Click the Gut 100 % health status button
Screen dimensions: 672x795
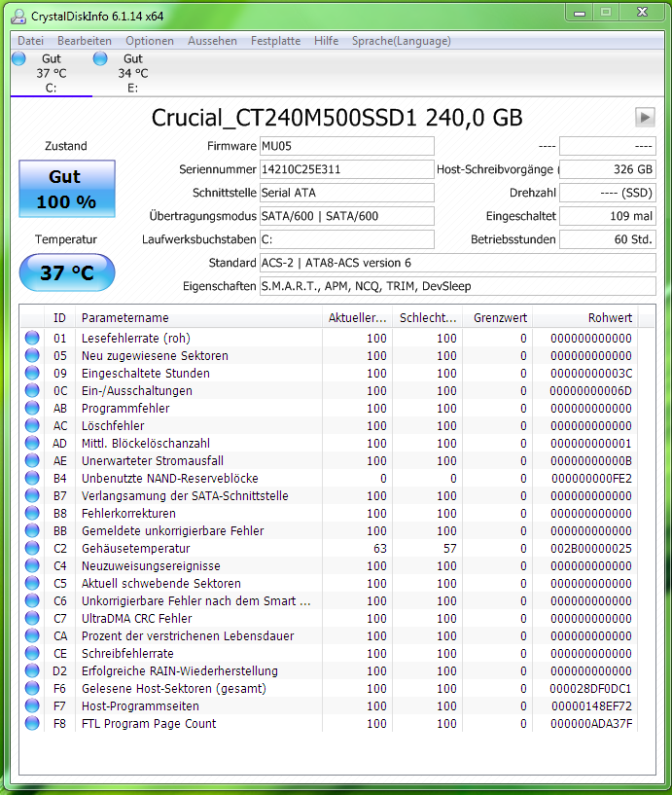pyautogui.click(x=67, y=189)
